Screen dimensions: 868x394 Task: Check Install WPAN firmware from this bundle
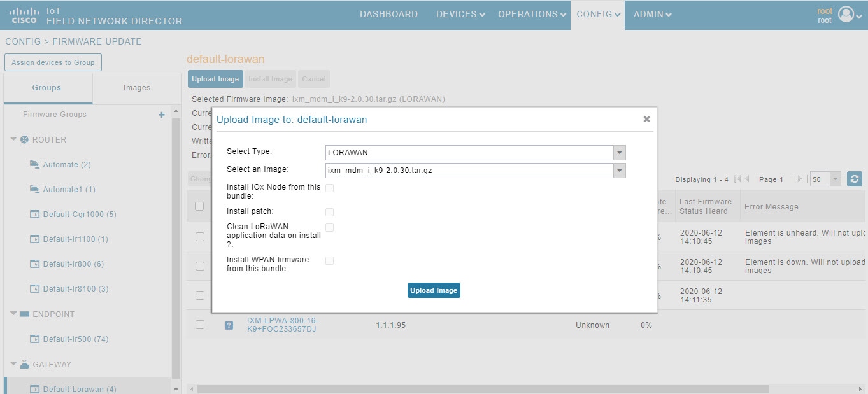coord(329,260)
